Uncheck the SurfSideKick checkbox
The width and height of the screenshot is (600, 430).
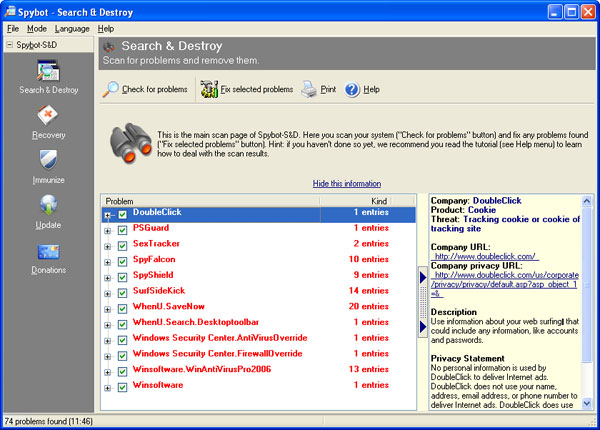pyautogui.click(x=122, y=293)
